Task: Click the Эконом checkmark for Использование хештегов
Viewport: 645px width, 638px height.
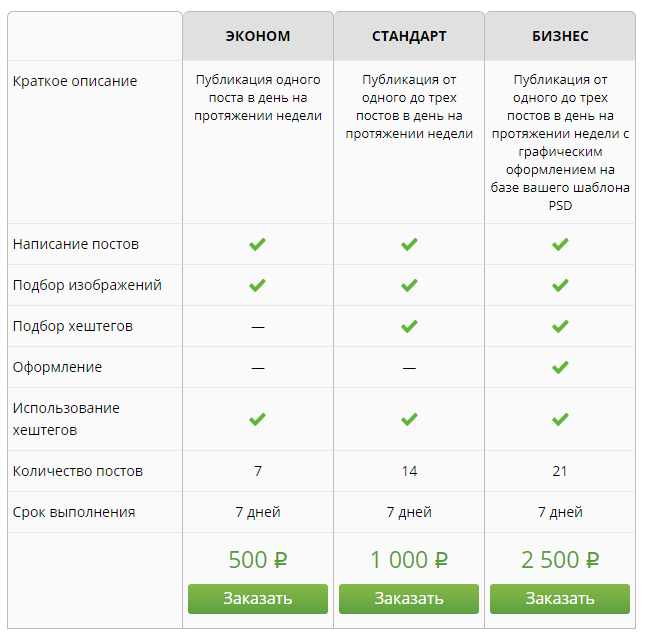Action: (258, 419)
